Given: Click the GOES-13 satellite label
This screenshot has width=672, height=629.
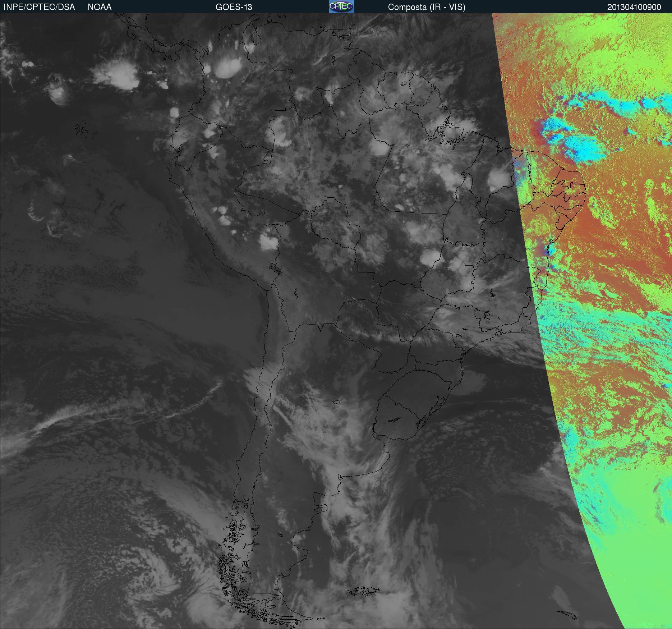Looking at the screenshot, I should pyautogui.click(x=234, y=7).
